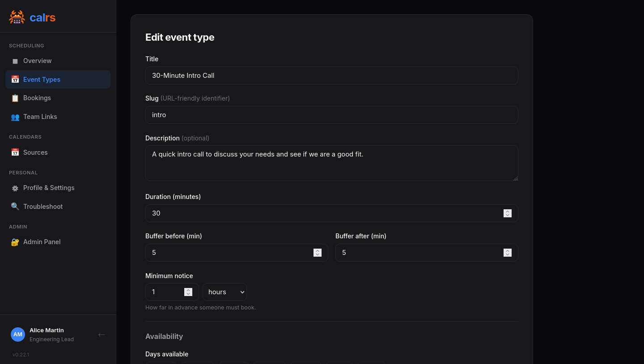Click the Event Types calendar icon
Screen dimensions: 644x364
point(15,79)
